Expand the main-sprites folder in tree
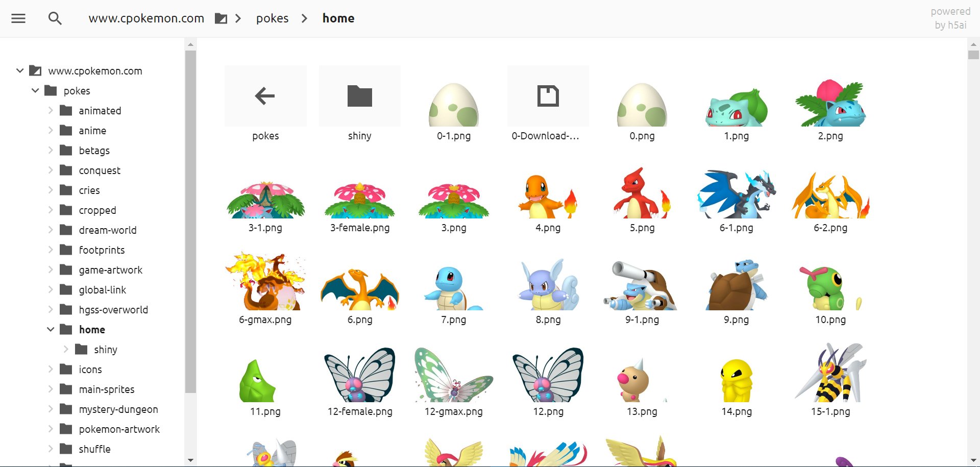Image resolution: width=980 pixels, height=467 pixels. [x=51, y=389]
